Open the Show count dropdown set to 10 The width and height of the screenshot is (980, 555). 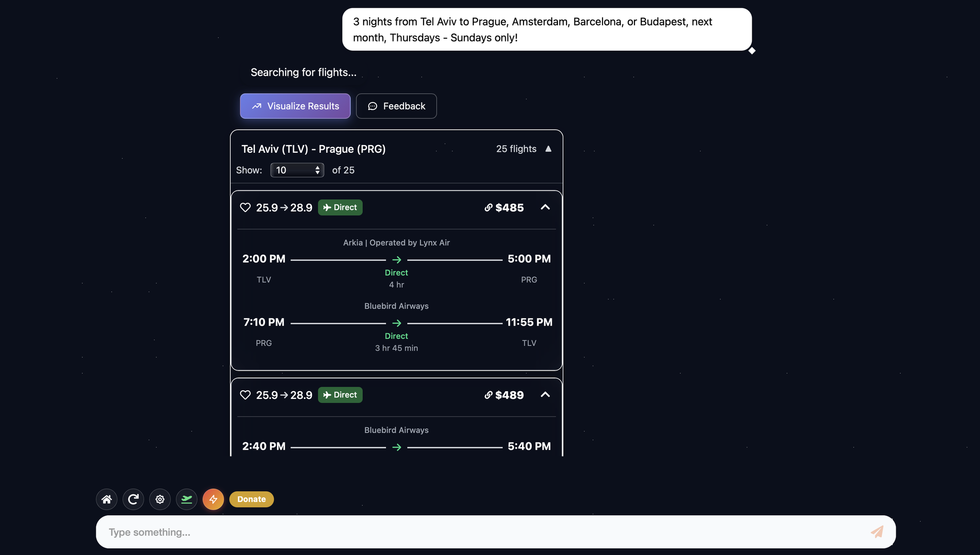[297, 170]
